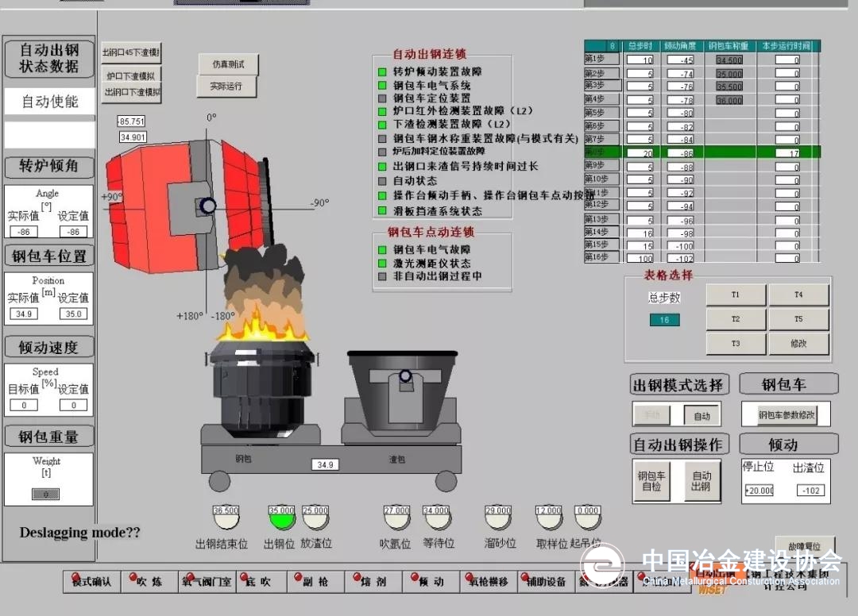858x616 pixels.
Task: Click the Position 设定值 input field
Action: click(x=73, y=314)
